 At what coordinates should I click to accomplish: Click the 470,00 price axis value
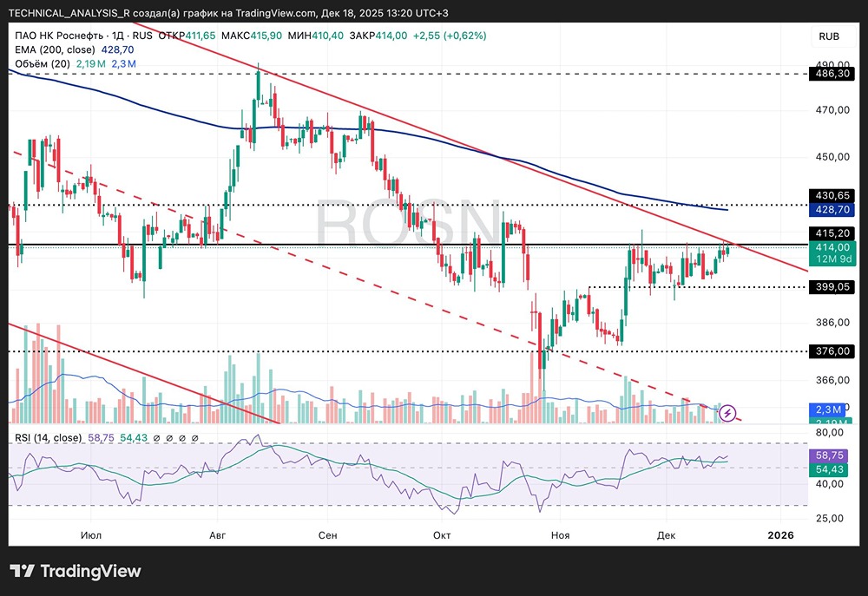pos(832,110)
